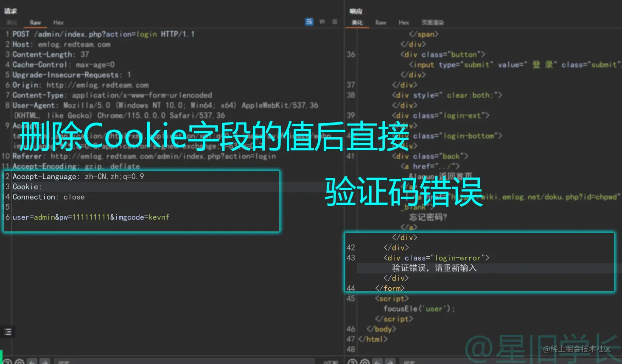The width and height of the screenshot is (622, 364).
Task: Click the empty Cookie: header line
Action: click(27, 186)
